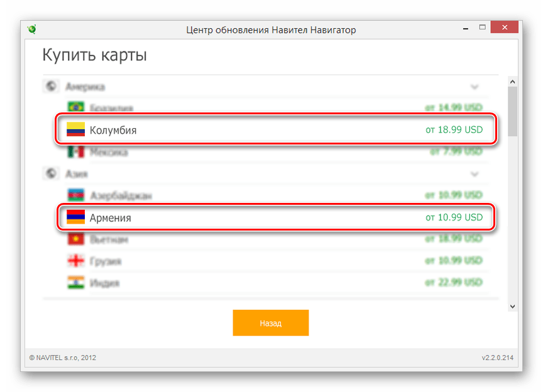The image size is (543, 392).
Task: Click the © NAVITEL s.r.o, 2012 copyright text
Action: pyautogui.click(x=63, y=357)
